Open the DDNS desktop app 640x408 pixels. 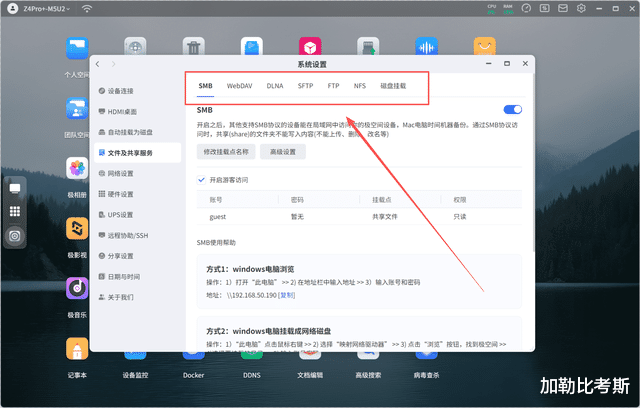tap(252, 375)
